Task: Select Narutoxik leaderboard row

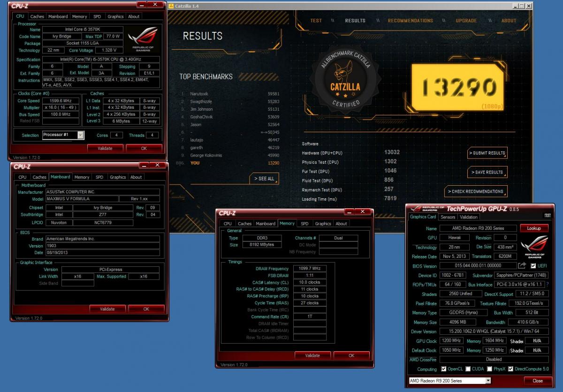Action: pyautogui.click(x=230, y=94)
